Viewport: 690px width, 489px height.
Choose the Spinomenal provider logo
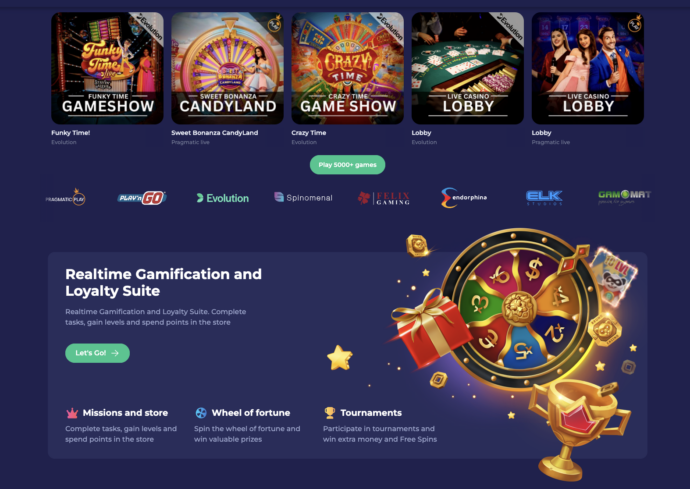(303, 198)
